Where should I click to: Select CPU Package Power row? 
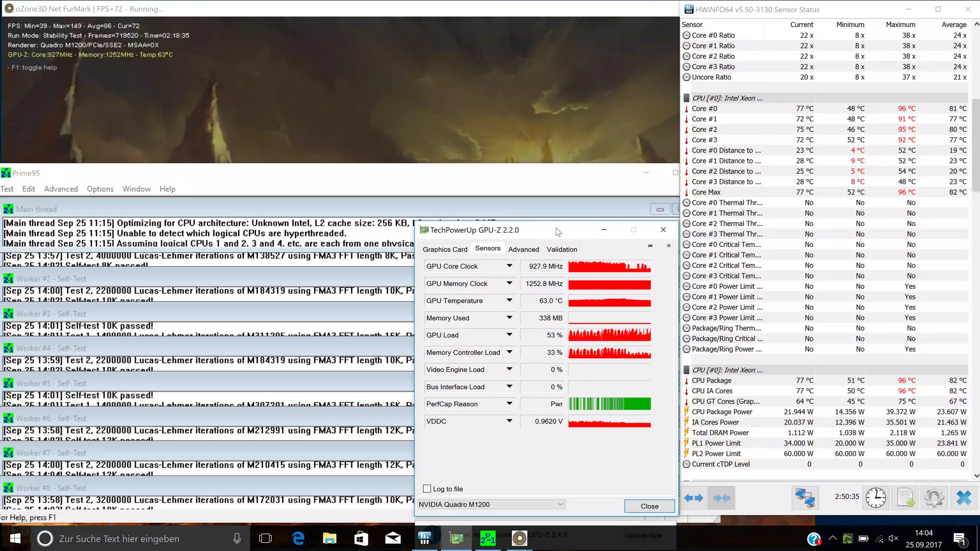825,412
